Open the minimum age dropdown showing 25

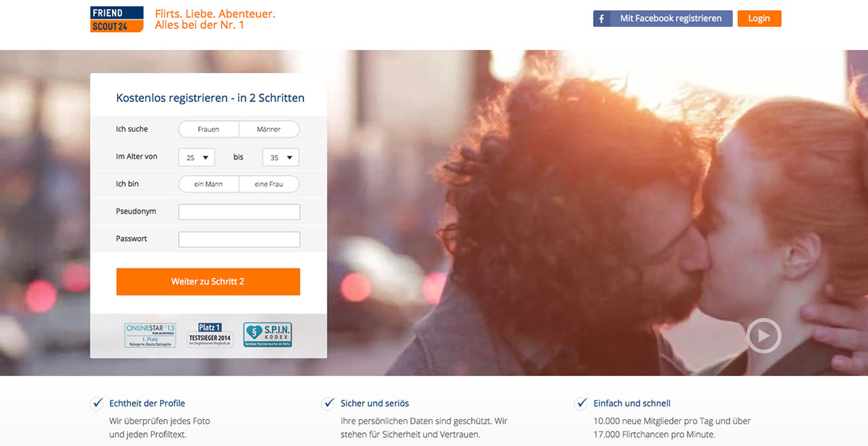tap(197, 157)
